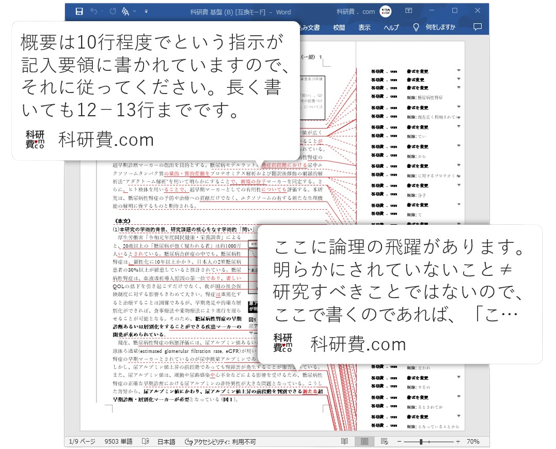
Task: Open the ヘルプ tab
Action: point(391,27)
